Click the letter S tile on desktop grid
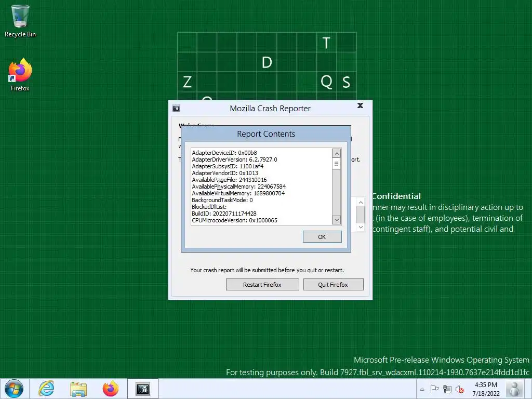Screen dimensions: 532x399 click(x=347, y=82)
